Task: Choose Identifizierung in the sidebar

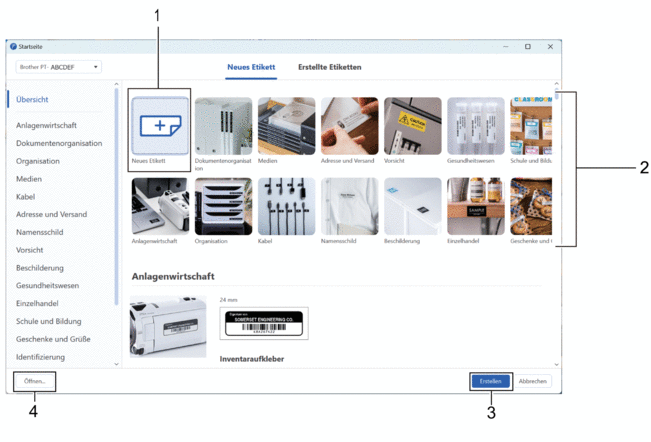Action: (x=41, y=357)
